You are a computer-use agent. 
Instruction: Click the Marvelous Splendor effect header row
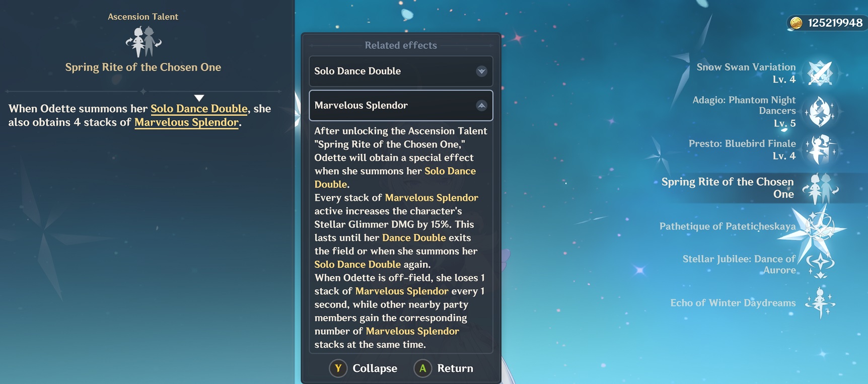pyautogui.click(x=401, y=105)
